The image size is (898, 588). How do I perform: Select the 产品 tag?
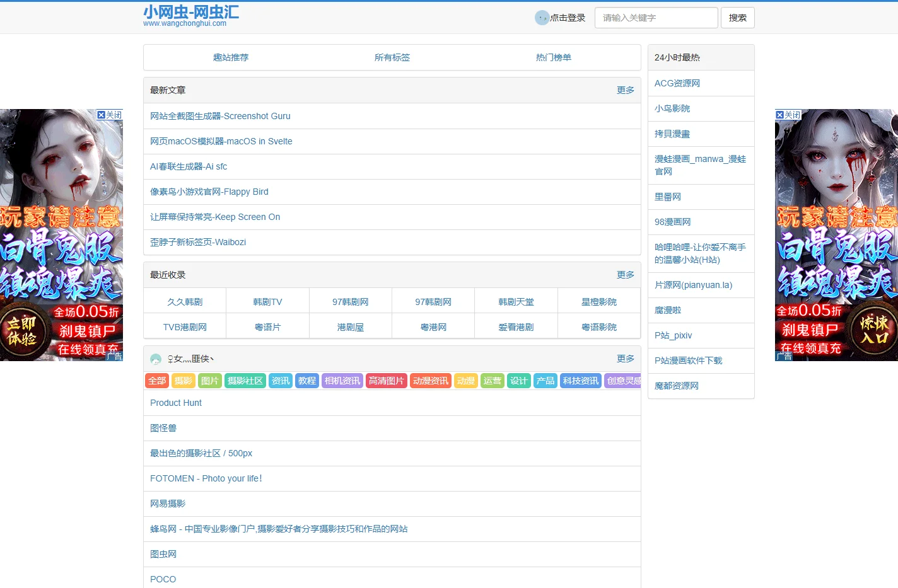click(x=545, y=381)
